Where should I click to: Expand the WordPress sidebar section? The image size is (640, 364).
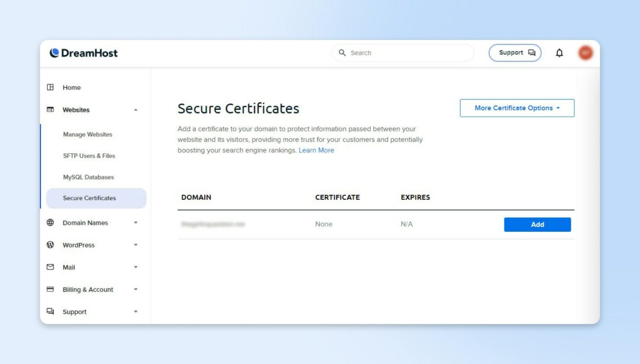[135, 245]
